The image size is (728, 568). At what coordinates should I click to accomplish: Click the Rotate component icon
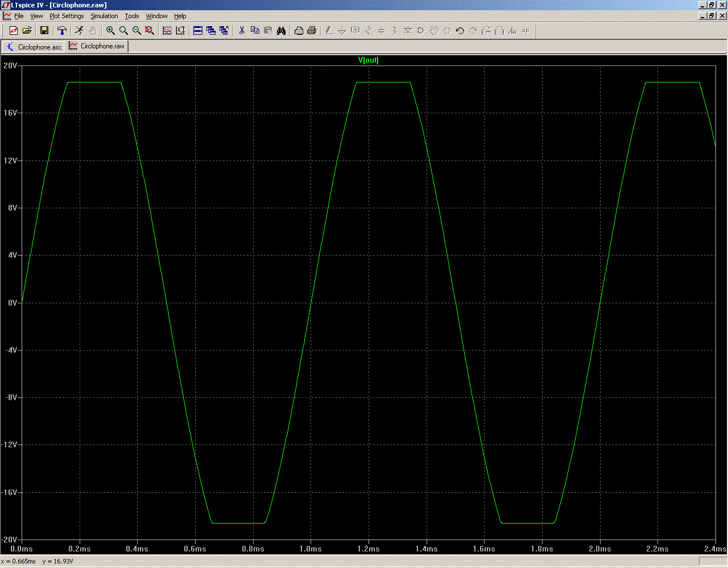tap(486, 31)
